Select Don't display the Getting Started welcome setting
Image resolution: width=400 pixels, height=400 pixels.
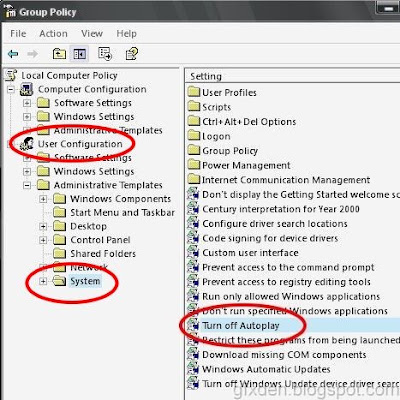pos(301,195)
